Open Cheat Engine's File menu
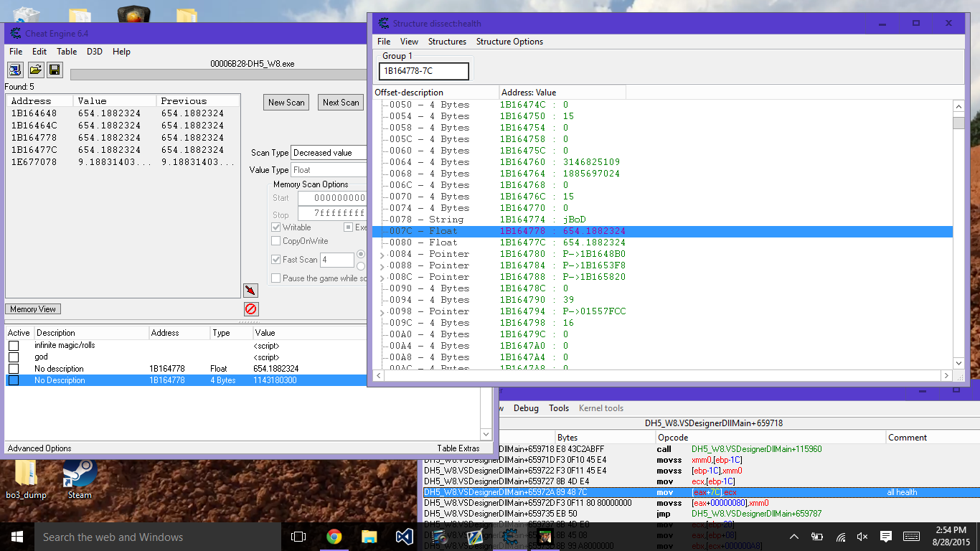The height and width of the screenshot is (551, 980). tap(16, 52)
